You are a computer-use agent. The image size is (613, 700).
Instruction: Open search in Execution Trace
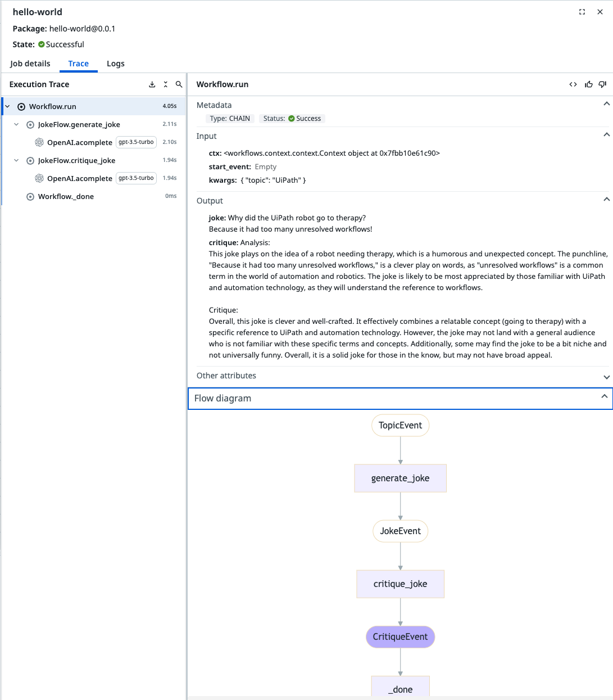[179, 84]
